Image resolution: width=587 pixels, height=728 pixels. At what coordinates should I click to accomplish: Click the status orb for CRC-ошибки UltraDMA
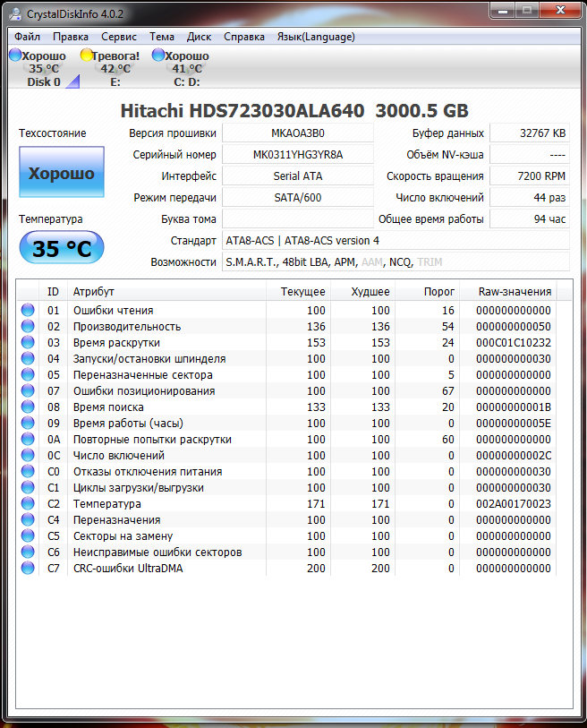(28, 568)
